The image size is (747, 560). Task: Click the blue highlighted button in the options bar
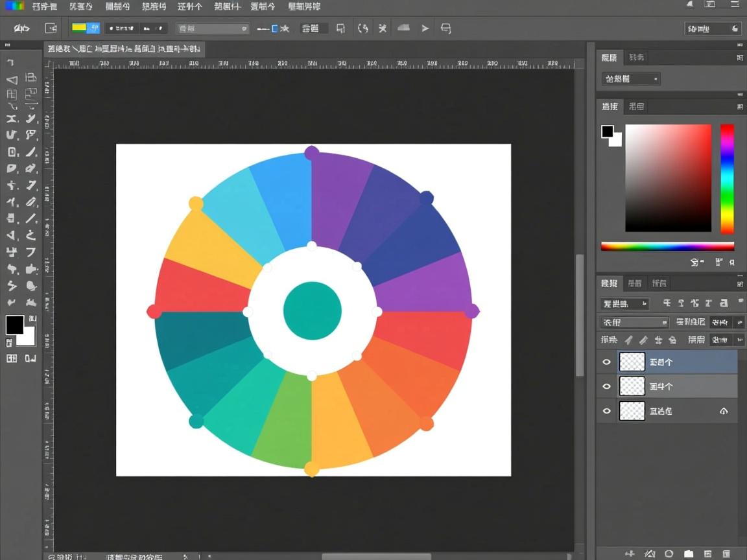(x=93, y=28)
